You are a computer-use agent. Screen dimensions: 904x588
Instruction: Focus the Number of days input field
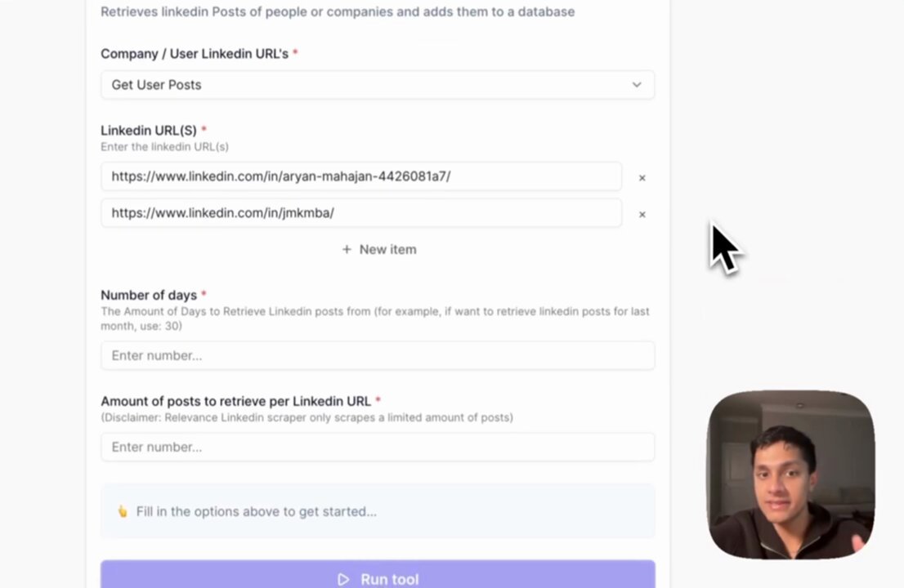coord(378,355)
